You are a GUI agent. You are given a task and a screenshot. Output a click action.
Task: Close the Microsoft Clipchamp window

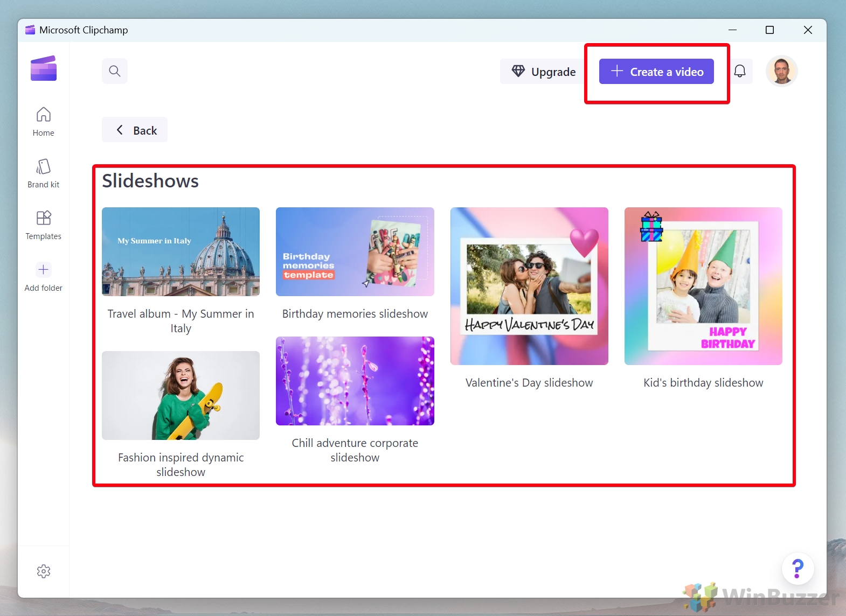(808, 30)
